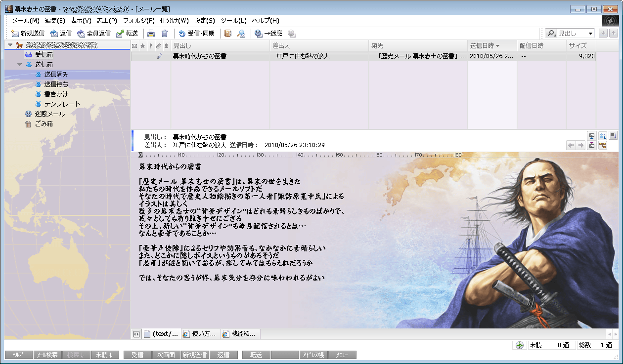623x364 pixels.
Task: Click the previous unread mail envelope-up icon
Action: (592, 136)
